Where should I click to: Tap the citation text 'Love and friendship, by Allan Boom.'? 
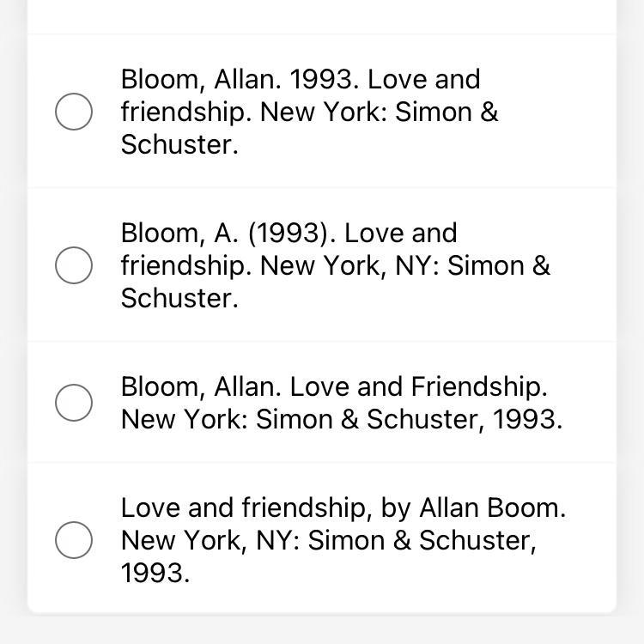pos(343,508)
